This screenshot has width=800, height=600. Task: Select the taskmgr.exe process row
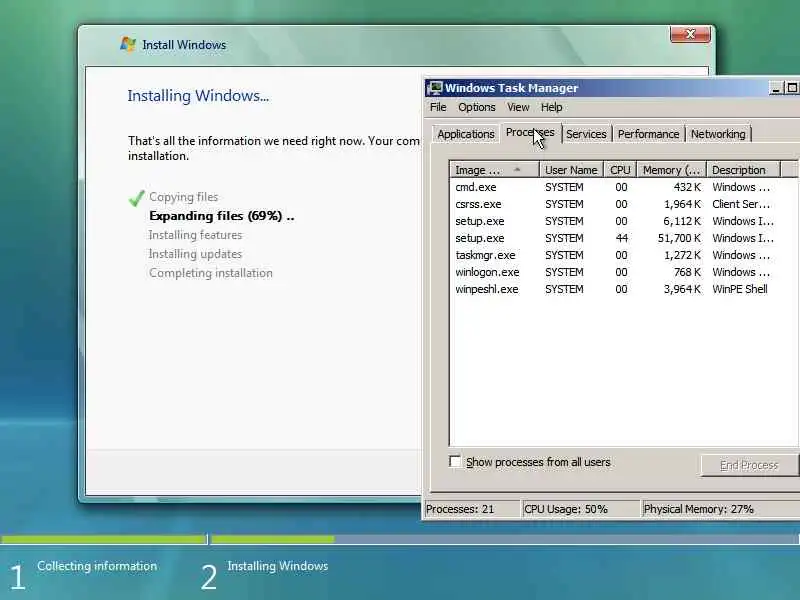622,255
